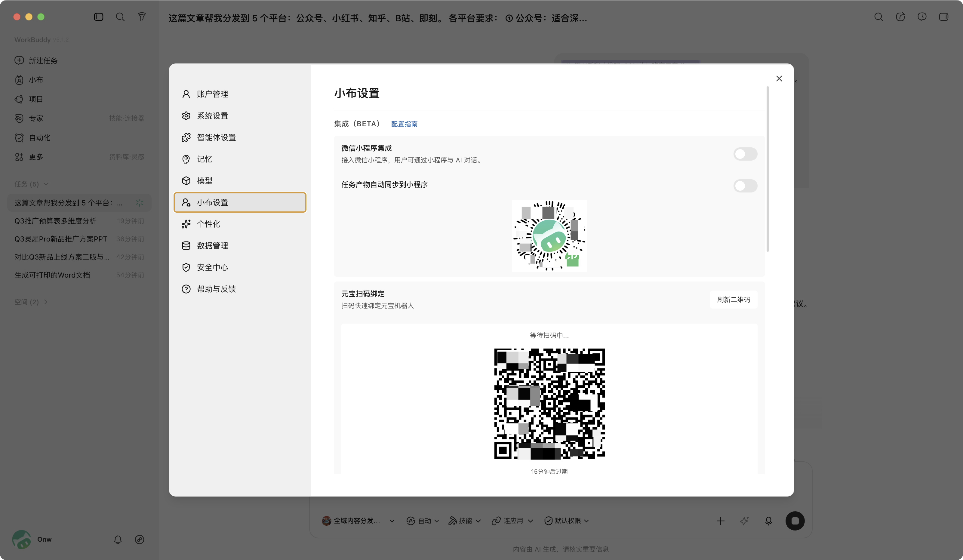The height and width of the screenshot is (560, 963).
Task: Open 数据管理 settings section
Action: (x=240, y=246)
